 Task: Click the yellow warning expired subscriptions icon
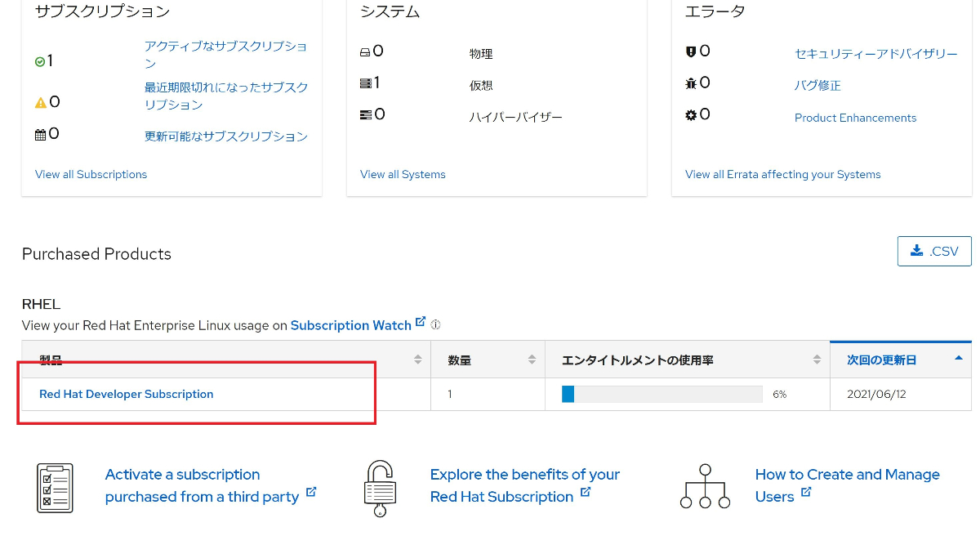[x=41, y=103]
